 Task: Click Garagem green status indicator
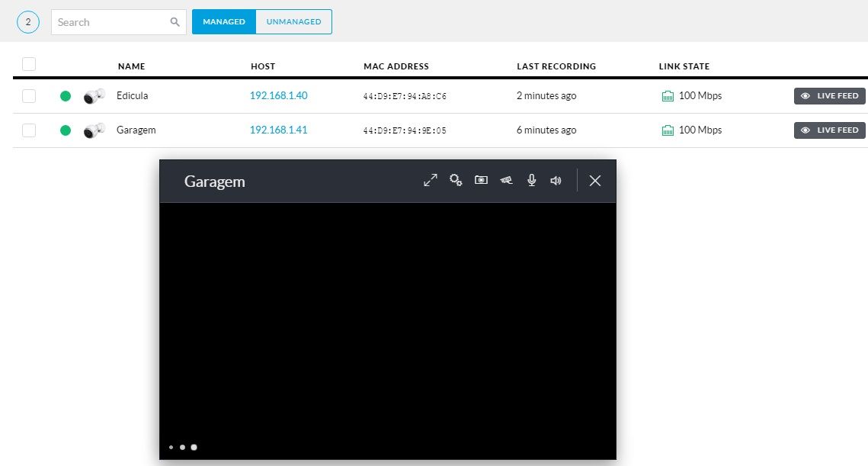[66, 130]
